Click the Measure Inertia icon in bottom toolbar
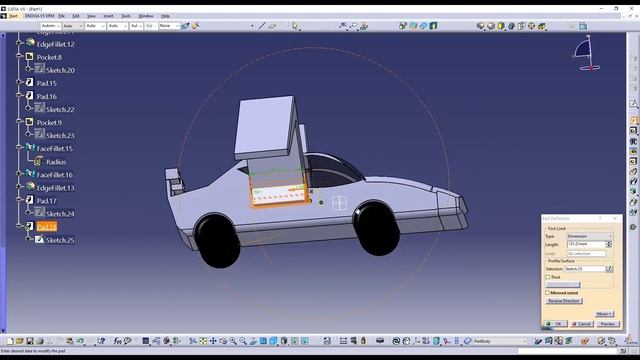This screenshot has height=360, width=640. tap(363, 341)
